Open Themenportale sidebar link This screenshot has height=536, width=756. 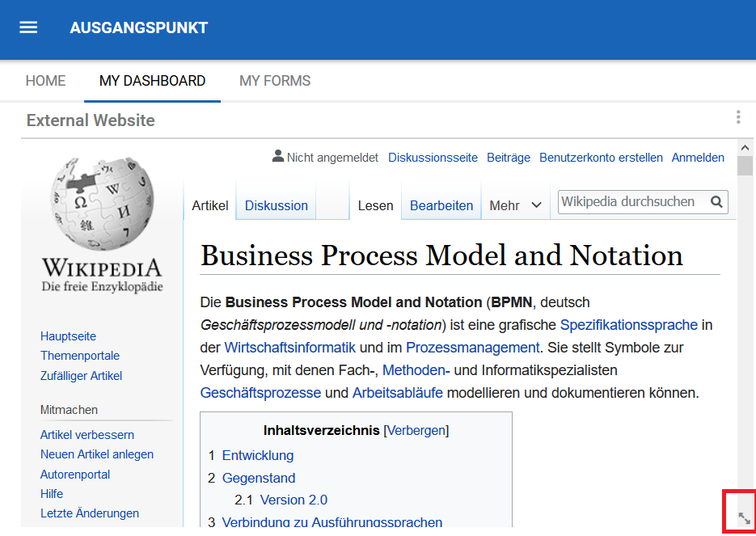point(80,356)
